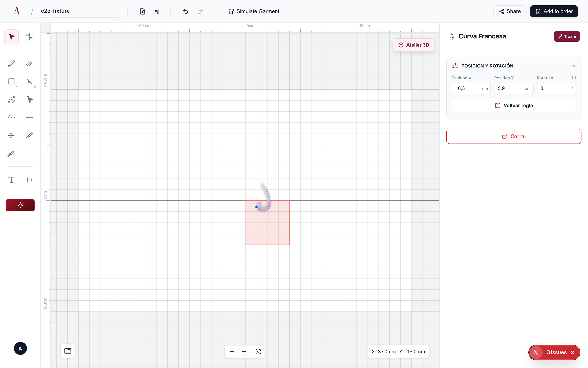Click the e2e-fixture project name field
The width and height of the screenshot is (588, 368).
[x=78, y=11]
